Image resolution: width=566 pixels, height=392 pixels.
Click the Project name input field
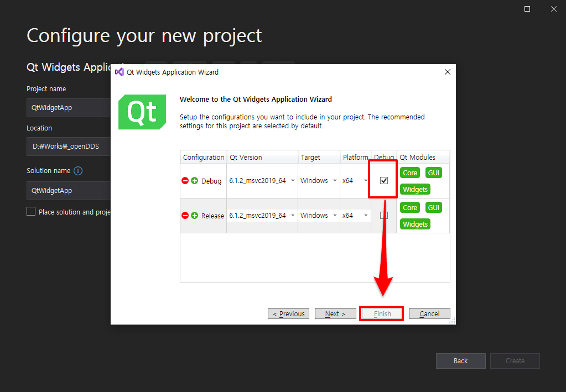click(x=69, y=108)
